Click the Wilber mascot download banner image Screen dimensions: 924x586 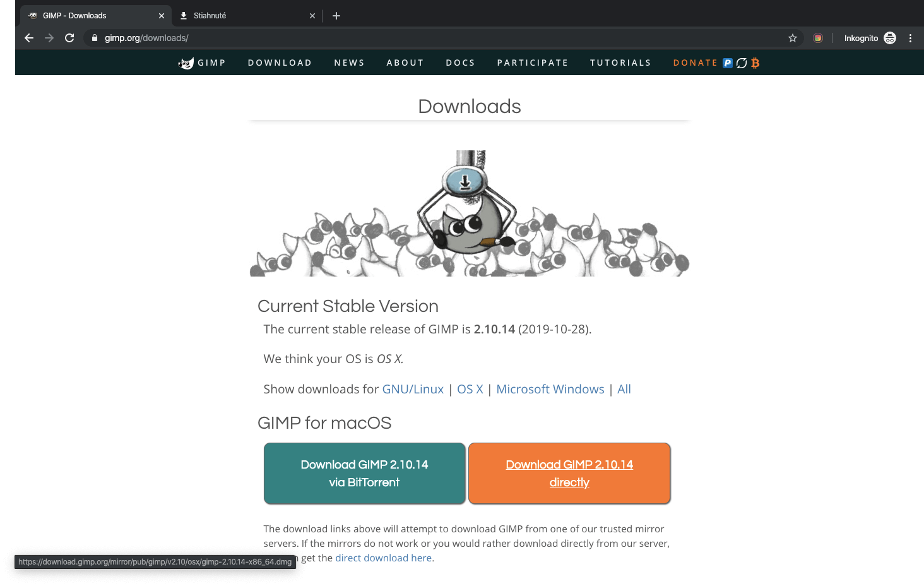pyautogui.click(x=470, y=213)
